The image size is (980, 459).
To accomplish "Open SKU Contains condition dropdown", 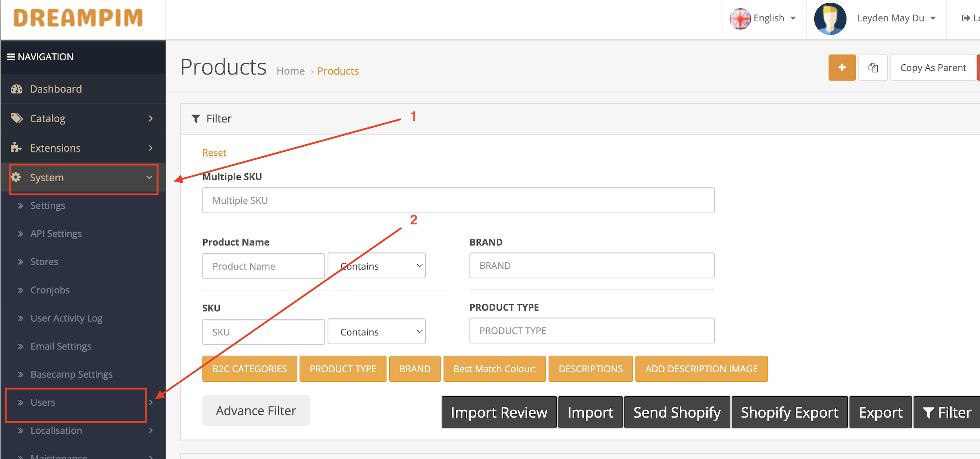I will click(x=377, y=332).
